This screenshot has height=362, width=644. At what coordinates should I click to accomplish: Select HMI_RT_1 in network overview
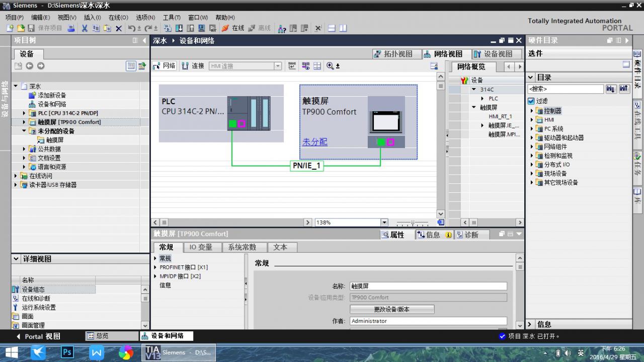(500, 116)
